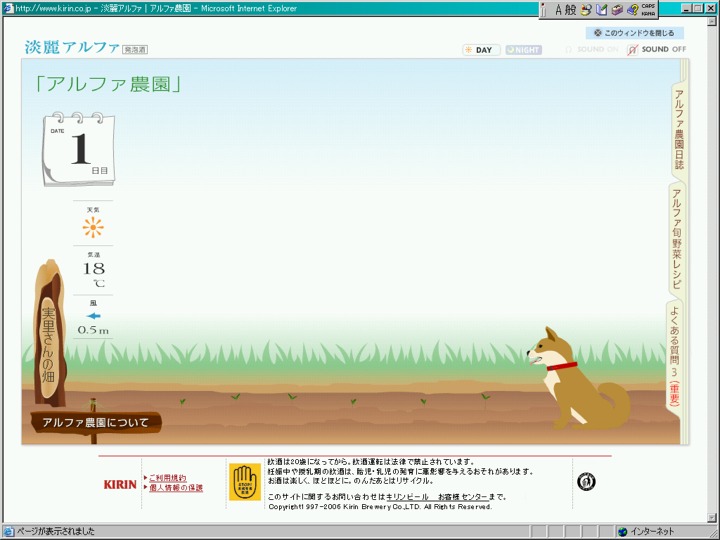The image size is (720, 540).
Task: Click the IME input mode A indicator
Action: pyautogui.click(x=558, y=10)
